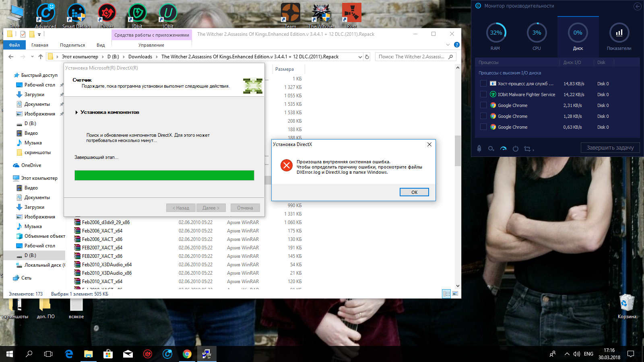Open Rust desktop shortcut

(x=352, y=14)
